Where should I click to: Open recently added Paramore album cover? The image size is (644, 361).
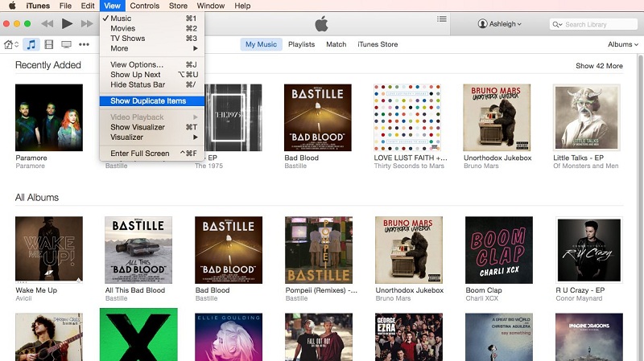pyautogui.click(x=49, y=117)
